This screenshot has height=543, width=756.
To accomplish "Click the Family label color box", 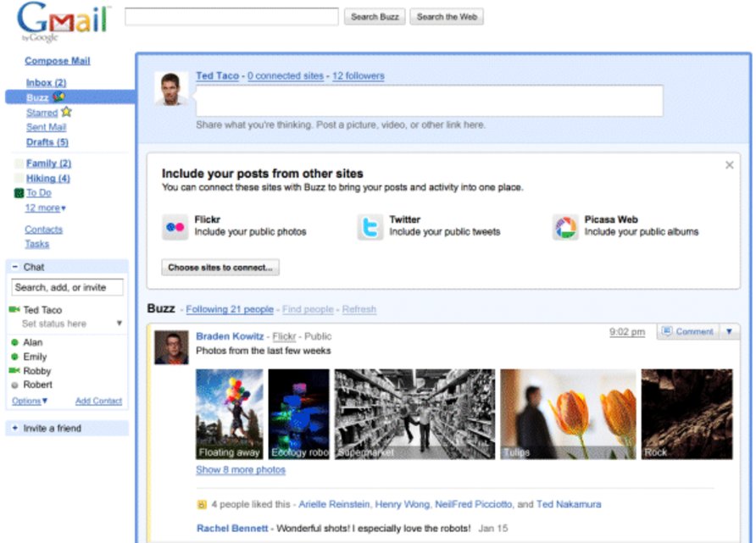I will [19, 163].
